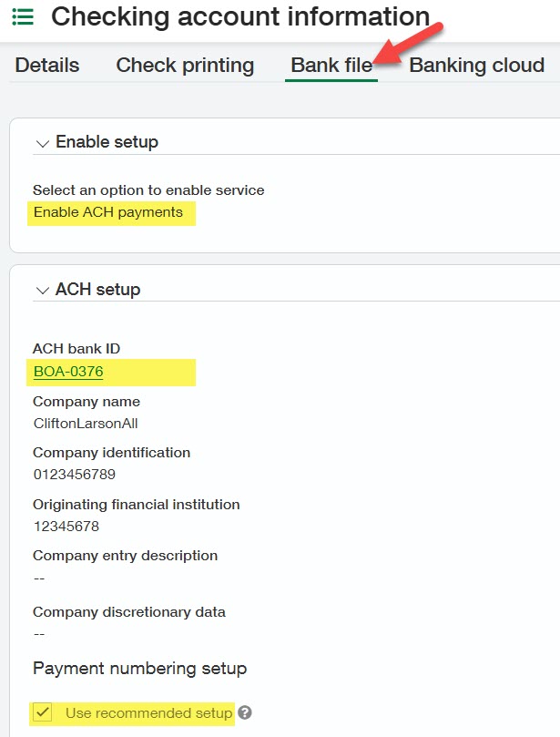560x737 pixels.
Task: Collapse the ACH setup section
Action: point(42,289)
